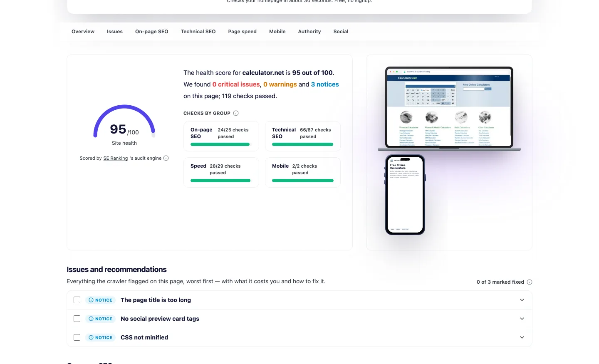The width and height of the screenshot is (599, 364).
Task: Expand the page title too long issue
Action: click(x=522, y=300)
